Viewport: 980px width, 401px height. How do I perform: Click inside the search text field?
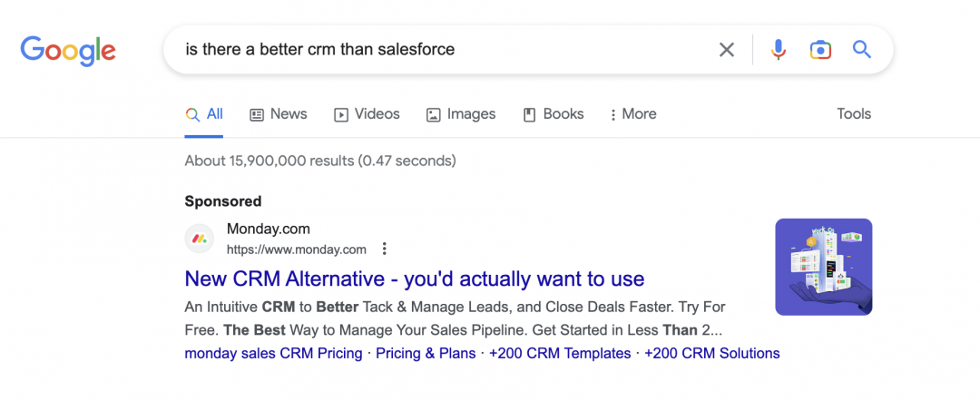(x=436, y=50)
